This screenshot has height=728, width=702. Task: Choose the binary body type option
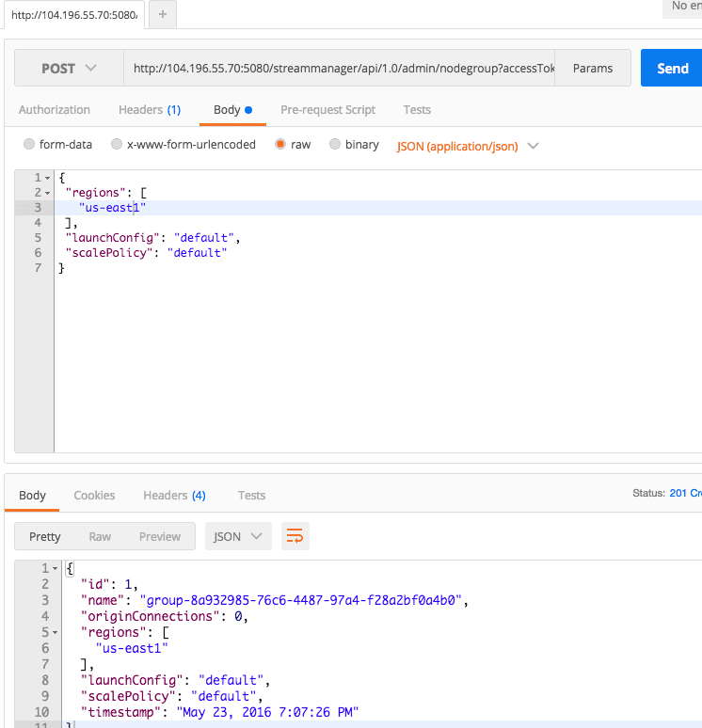pyautogui.click(x=333, y=145)
